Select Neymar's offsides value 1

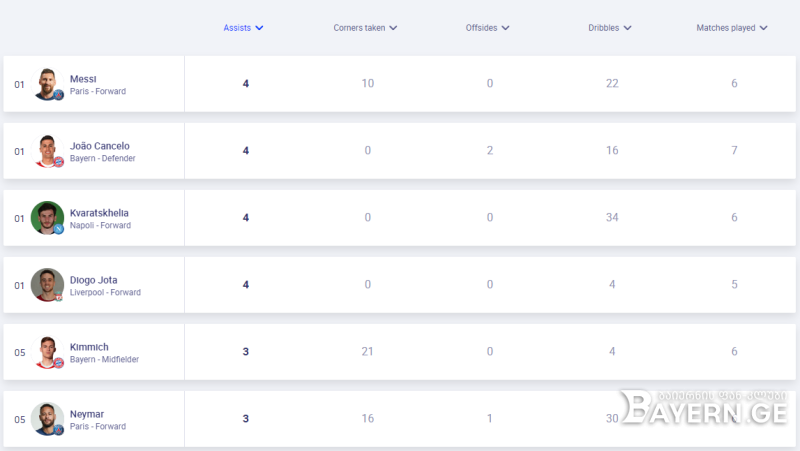click(x=490, y=418)
